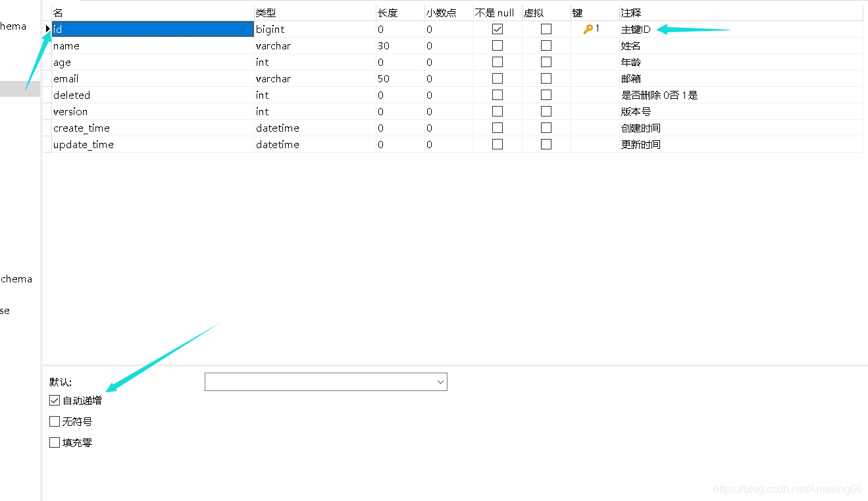
Task: Click the primary key icon in id row
Action: (x=588, y=29)
